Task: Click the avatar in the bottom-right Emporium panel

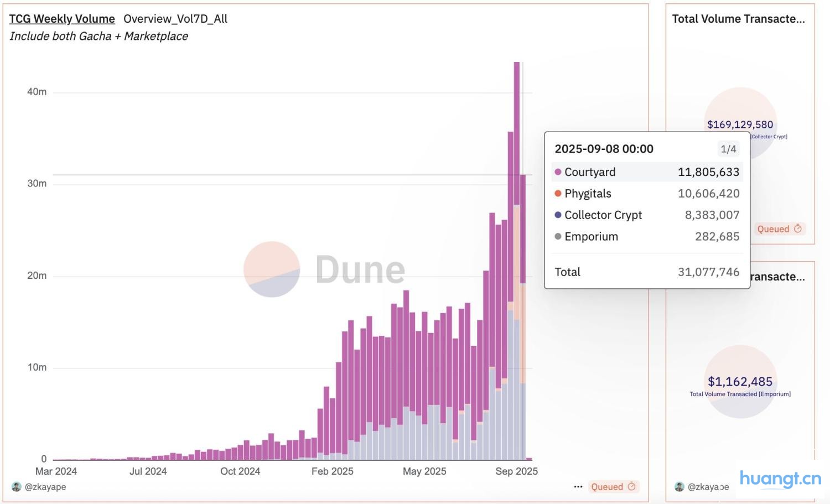Action: click(679, 487)
